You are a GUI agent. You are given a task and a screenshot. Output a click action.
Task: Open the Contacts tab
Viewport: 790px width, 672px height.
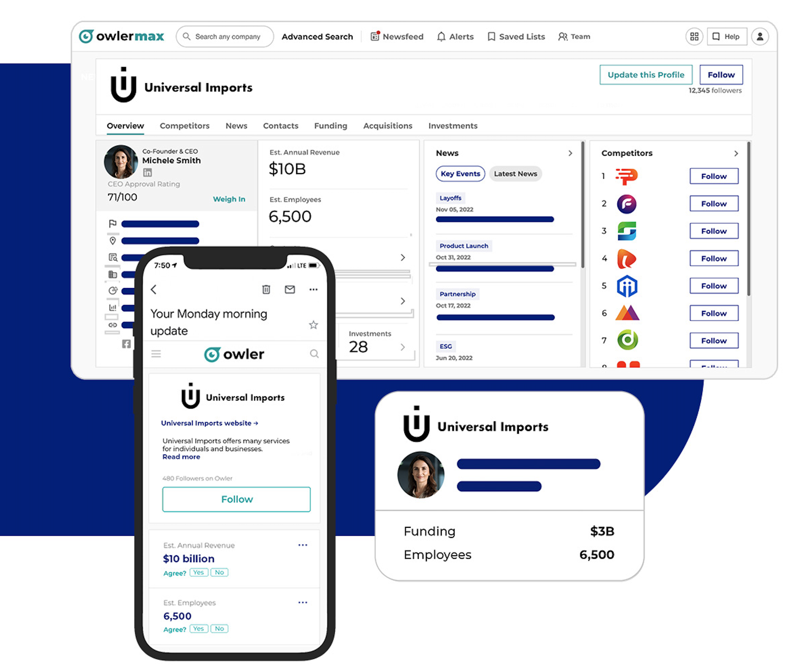(x=280, y=126)
